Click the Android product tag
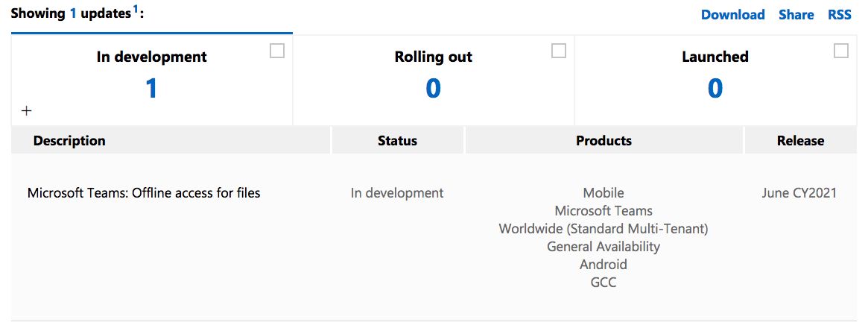 604,264
